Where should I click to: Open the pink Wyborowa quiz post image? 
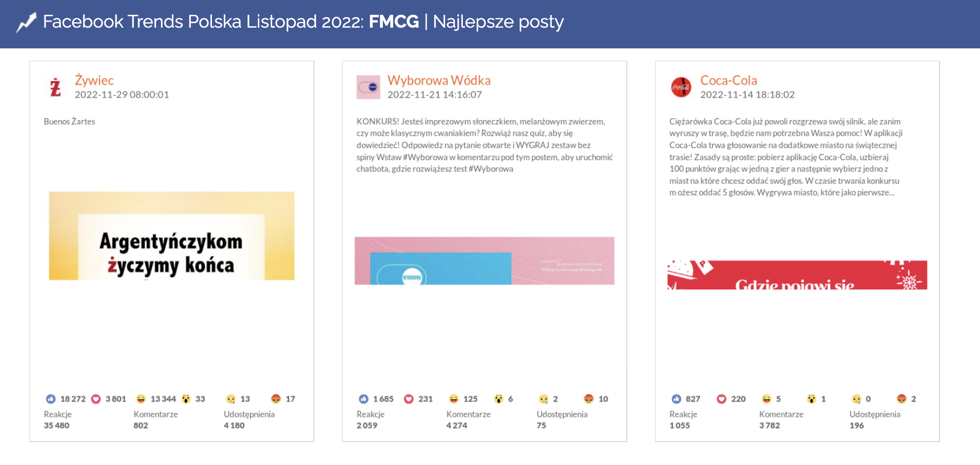tap(484, 261)
